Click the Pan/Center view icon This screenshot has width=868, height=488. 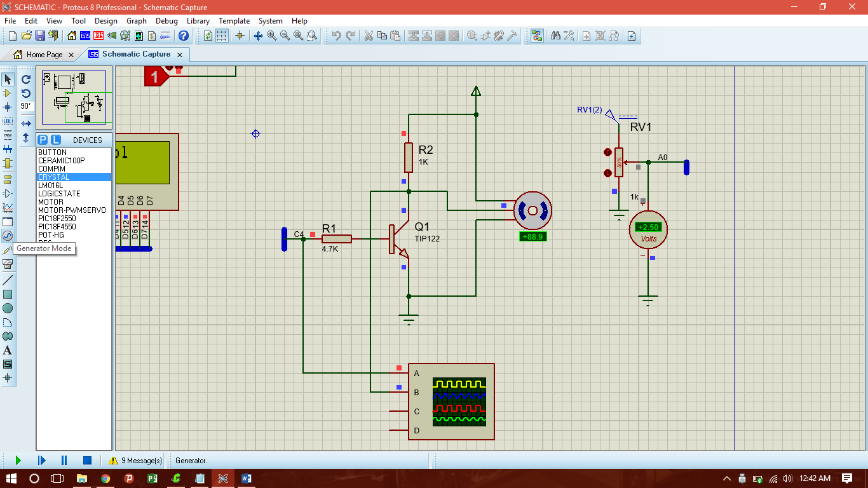259,36
